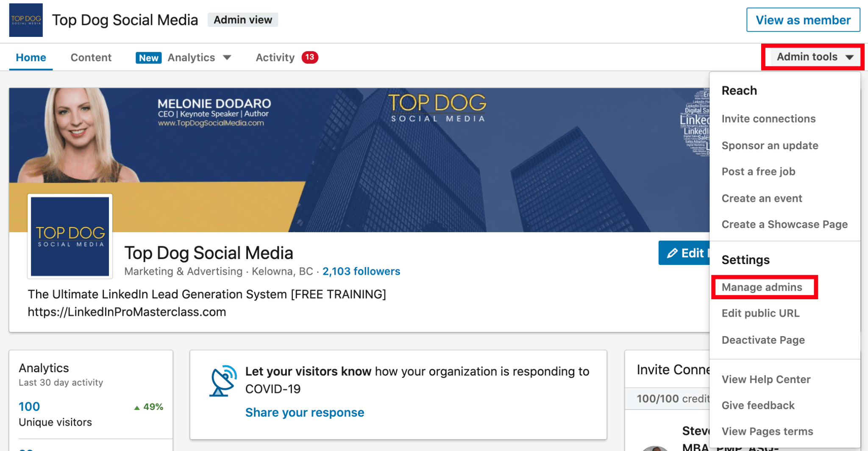Click the Top Dog page logo thumbnail above the page name
Screen dimensions: 868x451
70,236
